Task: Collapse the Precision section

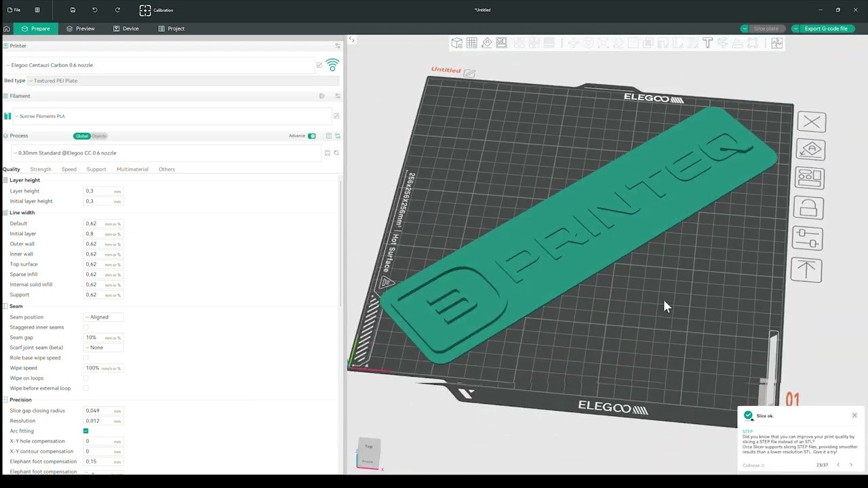Action: 20,400
